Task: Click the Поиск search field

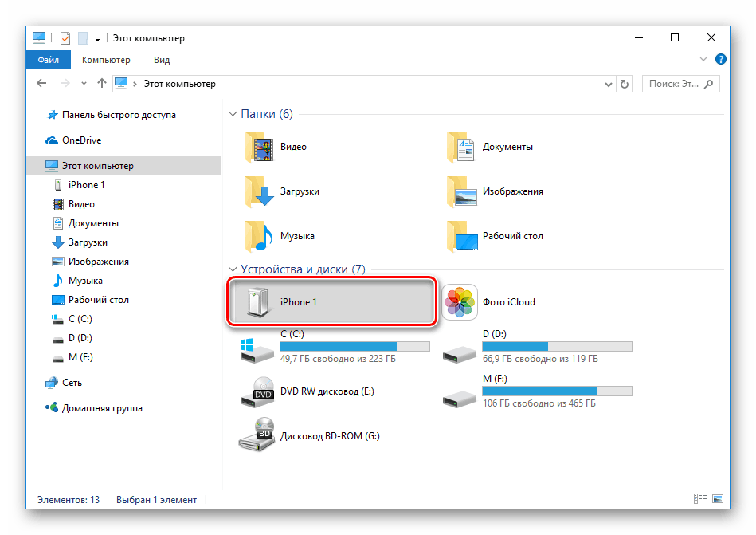Action: [681, 84]
